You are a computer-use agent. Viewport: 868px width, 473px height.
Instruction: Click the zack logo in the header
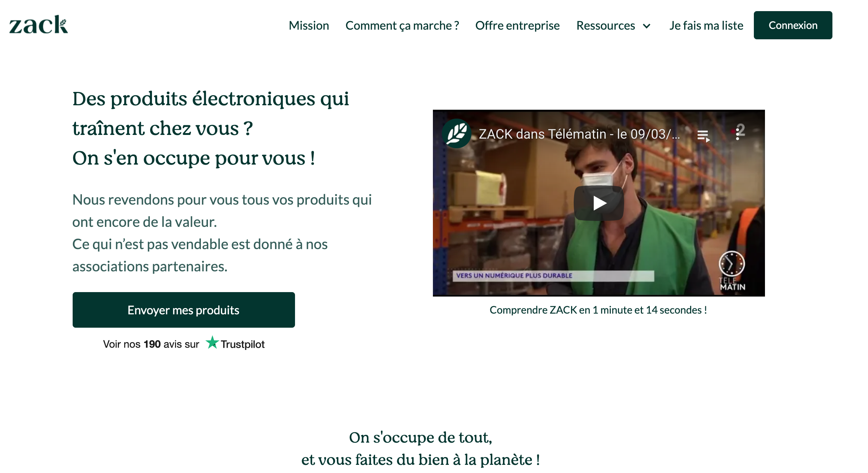(x=39, y=25)
